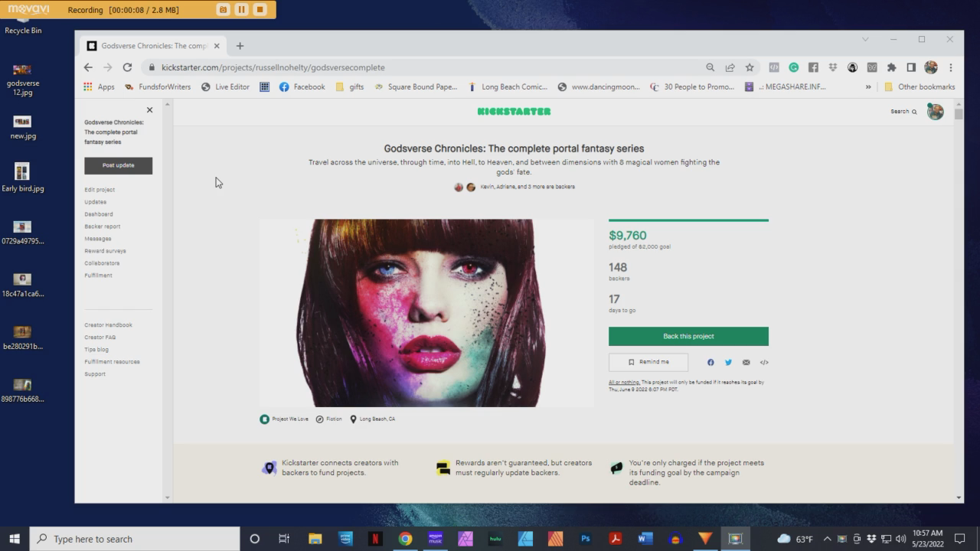
Task: Share project via Twitter icon
Action: click(728, 363)
